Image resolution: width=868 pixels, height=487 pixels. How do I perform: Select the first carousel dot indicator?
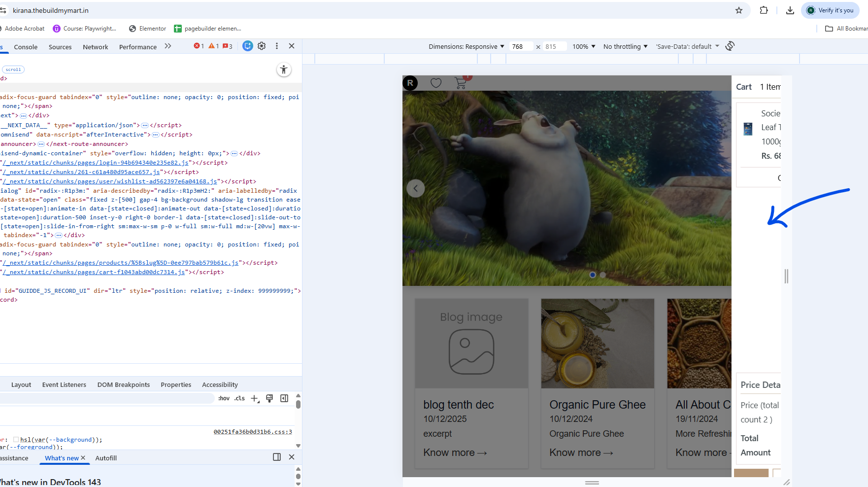593,275
